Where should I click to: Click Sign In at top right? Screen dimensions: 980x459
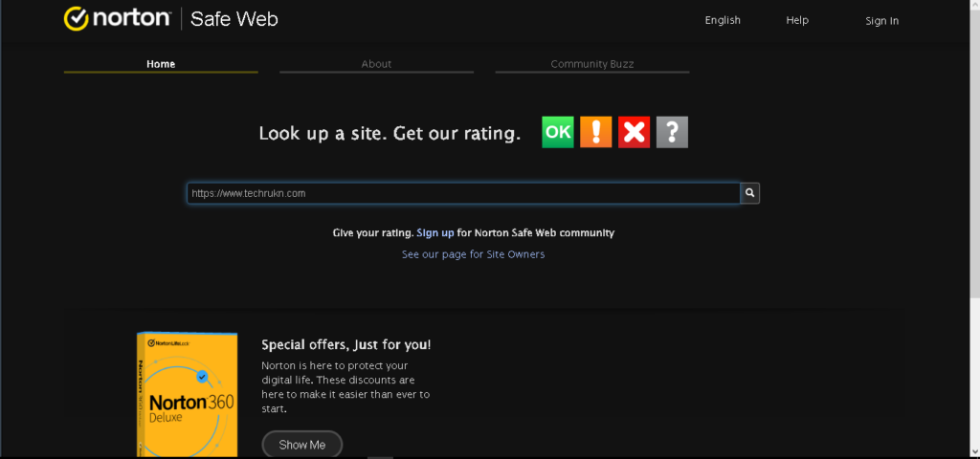tap(881, 21)
